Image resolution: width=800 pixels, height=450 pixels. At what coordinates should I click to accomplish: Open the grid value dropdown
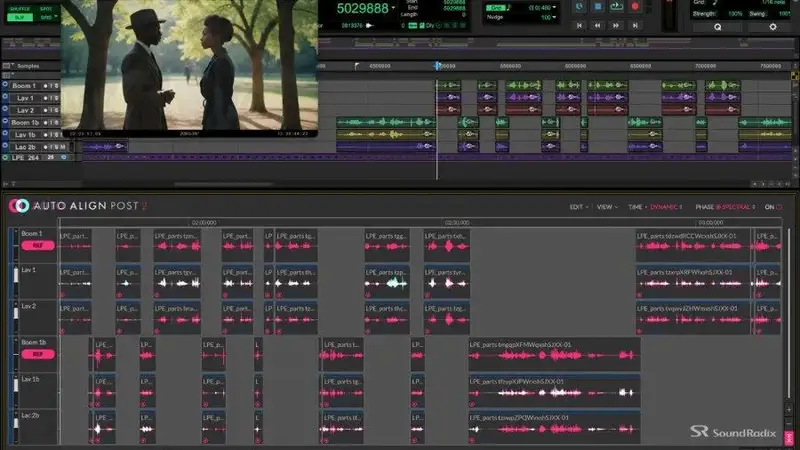pos(554,8)
